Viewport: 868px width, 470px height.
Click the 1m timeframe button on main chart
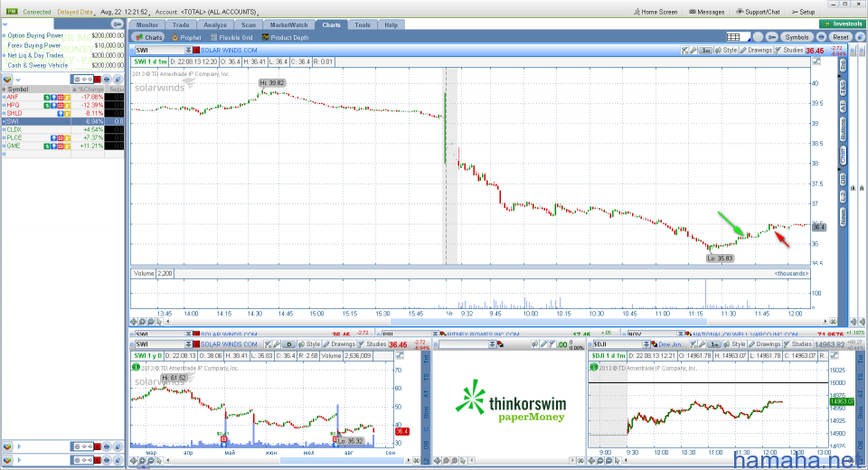click(706, 50)
